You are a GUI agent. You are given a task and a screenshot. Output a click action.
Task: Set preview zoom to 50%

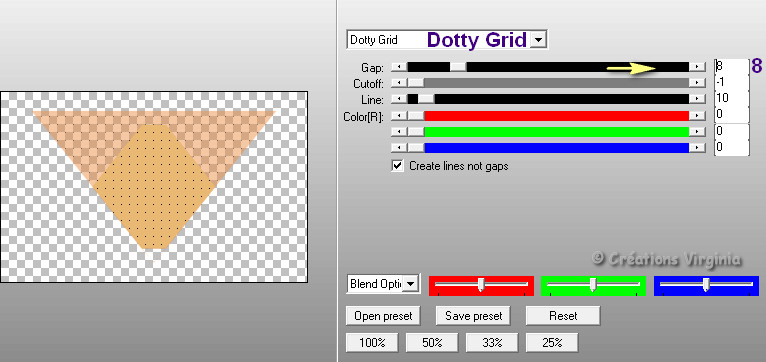tap(432, 343)
